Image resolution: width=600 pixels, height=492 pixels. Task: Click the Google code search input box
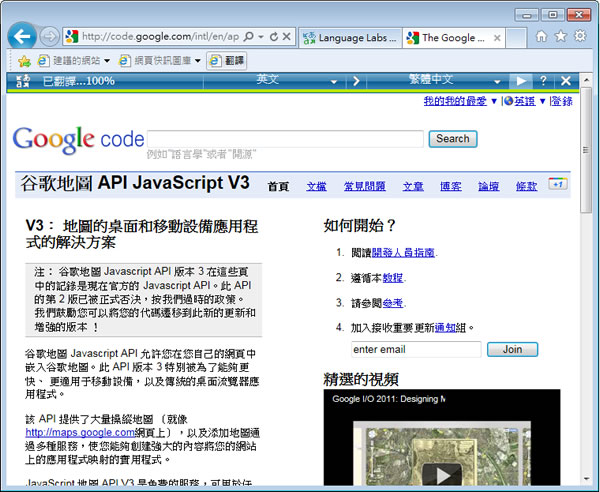tap(285, 138)
